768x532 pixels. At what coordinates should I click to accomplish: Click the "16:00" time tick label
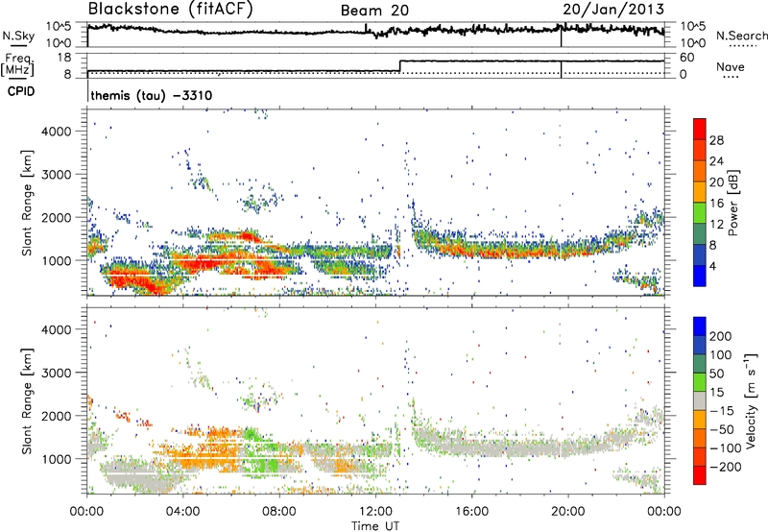[x=471, y=512]
